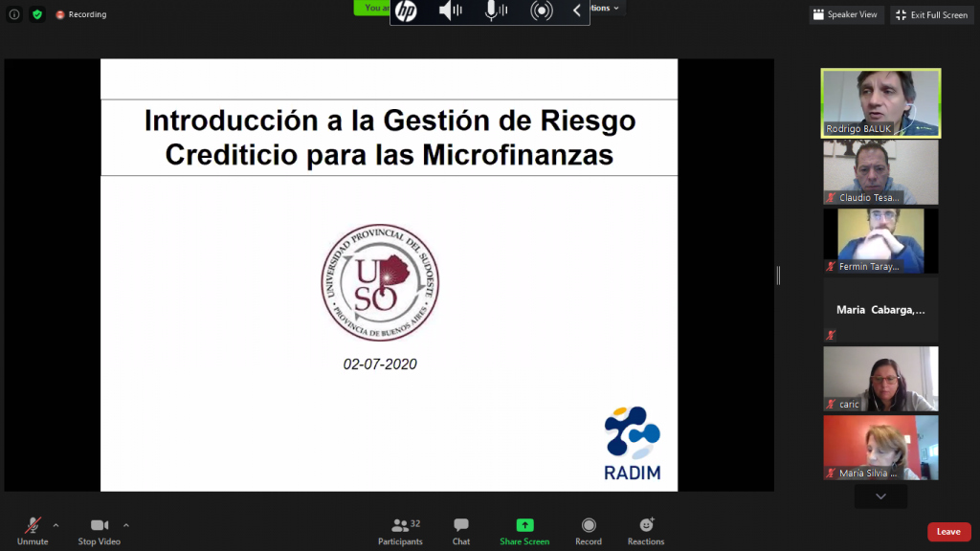980x551 pixels.
Task: Open the Chat panel
Action: click(461, 531)
